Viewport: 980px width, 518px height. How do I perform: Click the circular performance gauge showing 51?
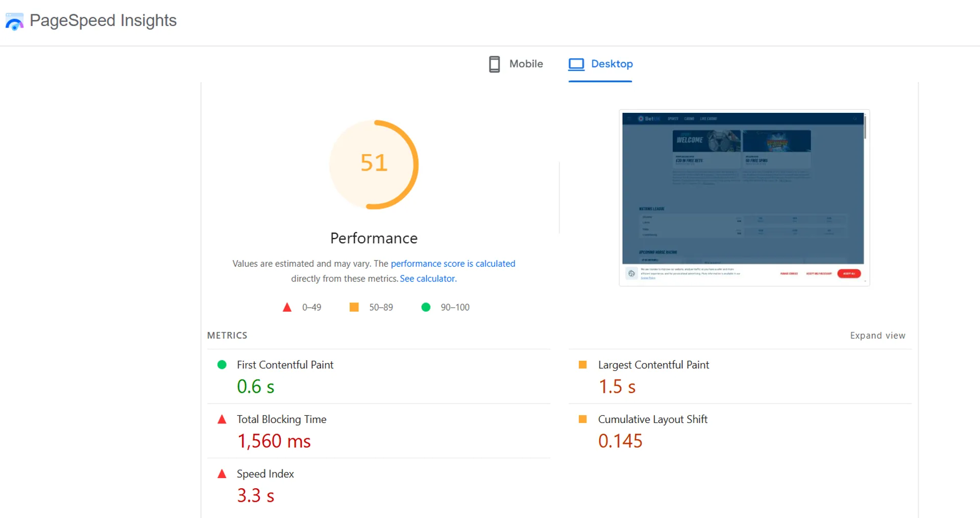(x=374, y=164)
